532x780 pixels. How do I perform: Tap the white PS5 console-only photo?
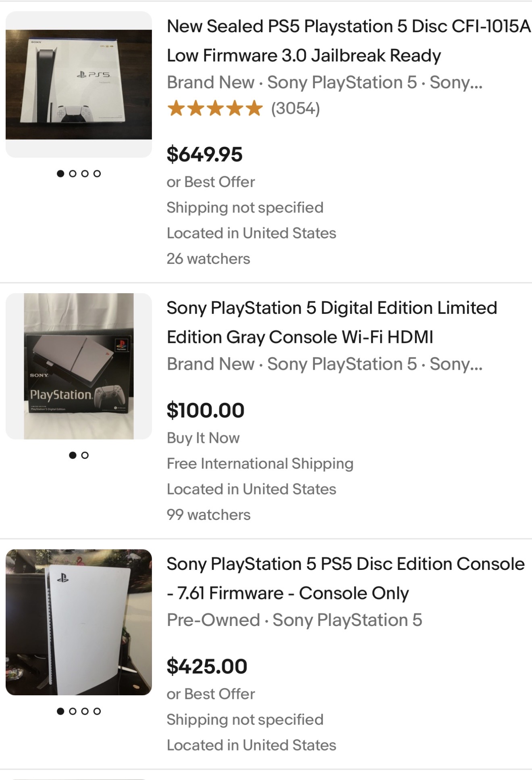click(79, 622)
